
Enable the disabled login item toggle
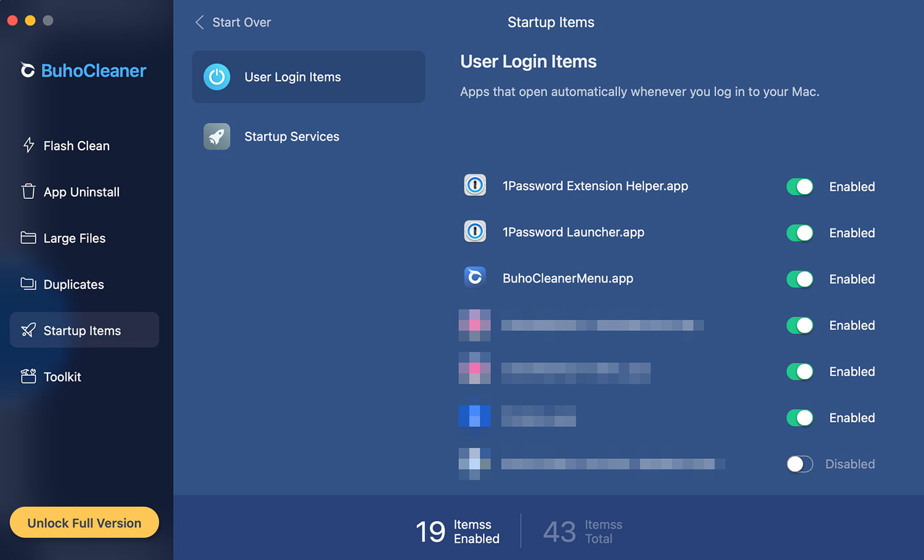pos(800,464)
